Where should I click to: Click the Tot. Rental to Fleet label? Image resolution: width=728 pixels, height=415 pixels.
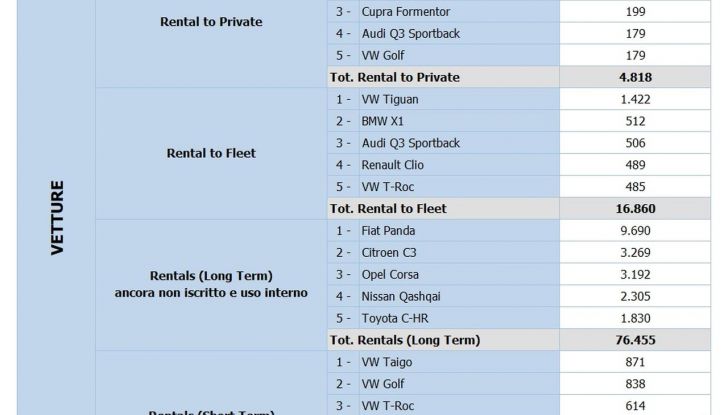tap(388, 208)
